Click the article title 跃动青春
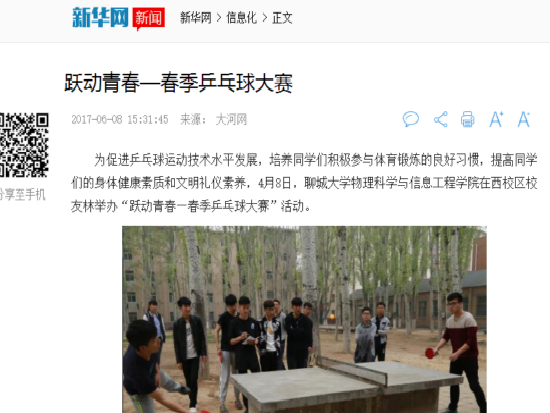Screen dimensions: 550x413 tap(179, 83)
